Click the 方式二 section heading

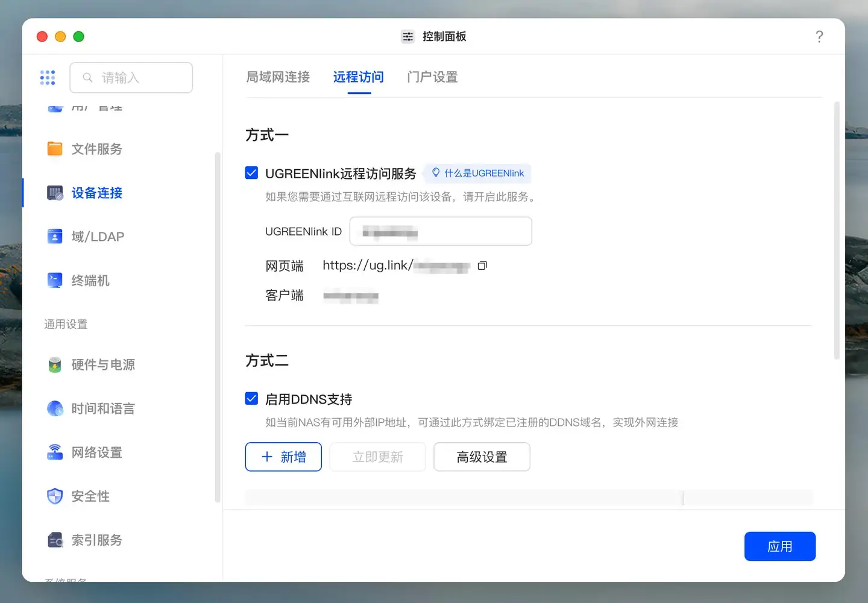pyautogui.click(x=267, y=361)
